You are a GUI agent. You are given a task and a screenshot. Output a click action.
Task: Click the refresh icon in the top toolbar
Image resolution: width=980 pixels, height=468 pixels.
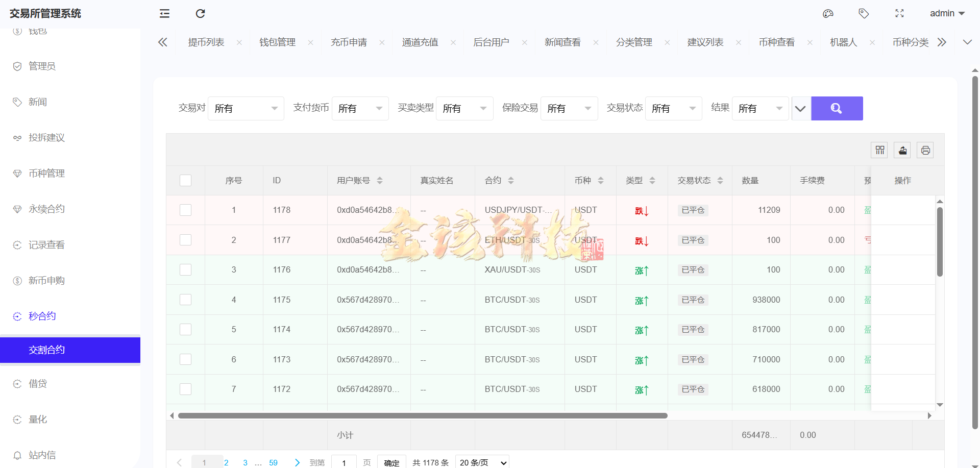(x=200, y=13)
